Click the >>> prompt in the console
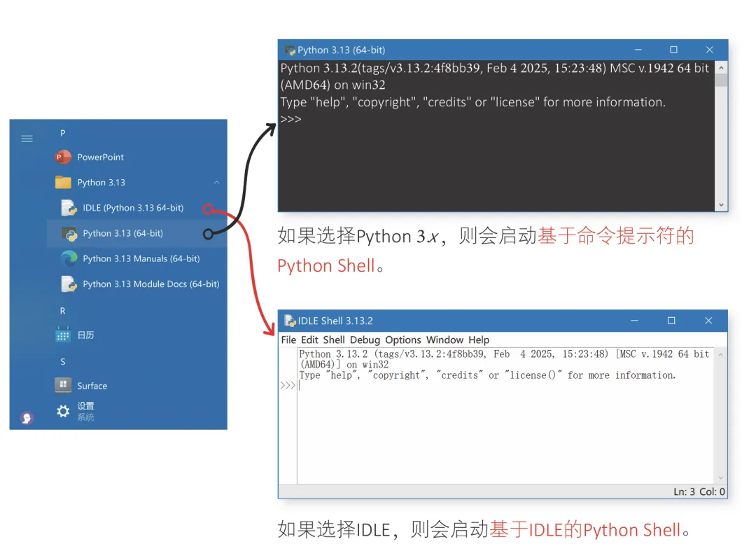 [290, 119]
